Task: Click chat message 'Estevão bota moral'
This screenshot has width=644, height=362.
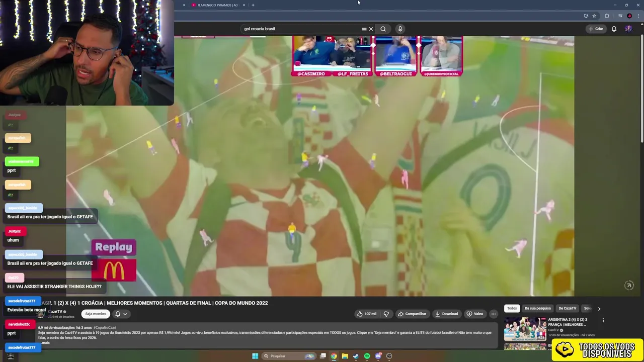Action: 26,310
